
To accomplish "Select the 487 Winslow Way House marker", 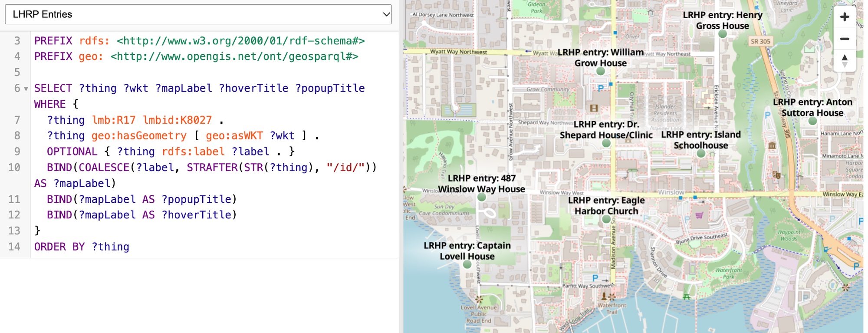I will point(482,197).
